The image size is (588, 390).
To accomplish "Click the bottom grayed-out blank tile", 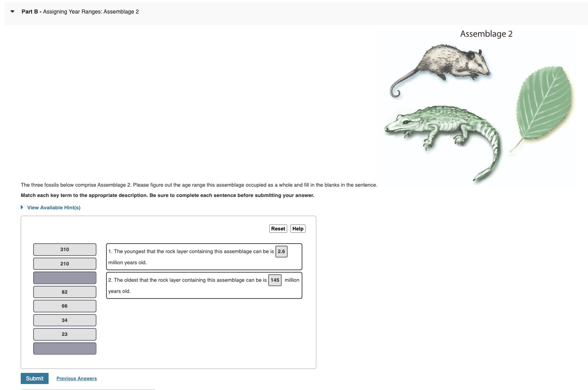I will tap(64, 348).
